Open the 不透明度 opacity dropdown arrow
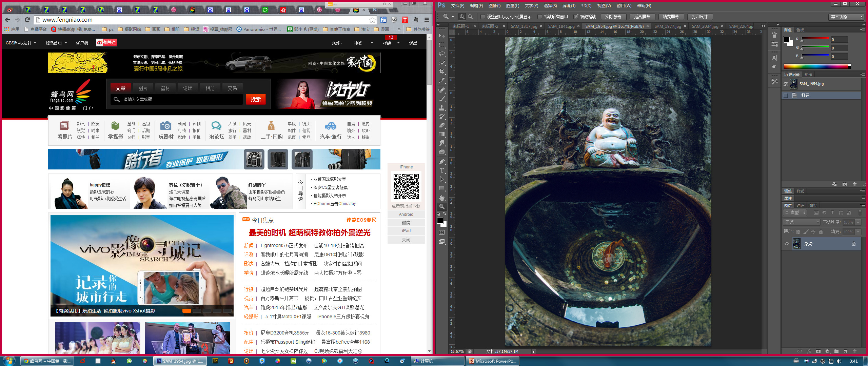This screenshot has height=366, width=868. [x=858, y=222]
